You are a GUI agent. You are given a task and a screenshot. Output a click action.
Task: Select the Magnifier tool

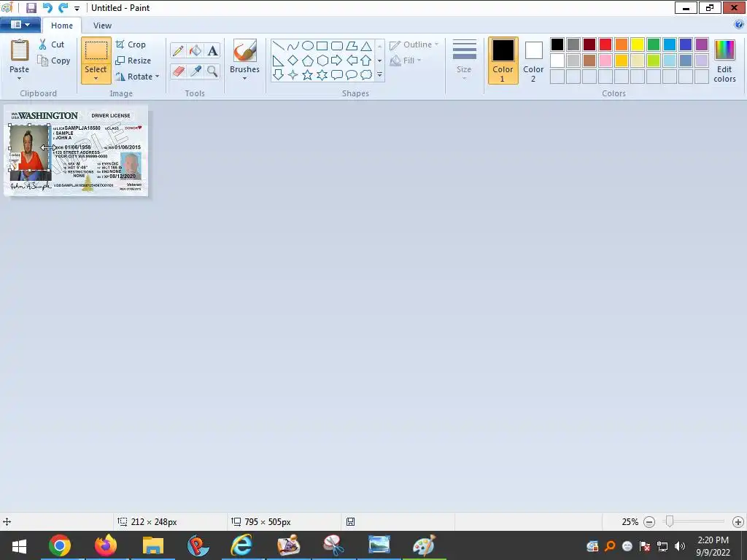(212, 71)
